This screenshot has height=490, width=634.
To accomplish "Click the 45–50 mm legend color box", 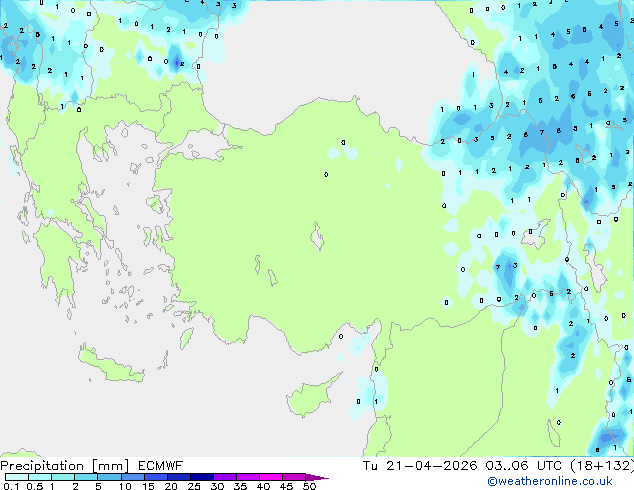I will [x=294, y=477].
